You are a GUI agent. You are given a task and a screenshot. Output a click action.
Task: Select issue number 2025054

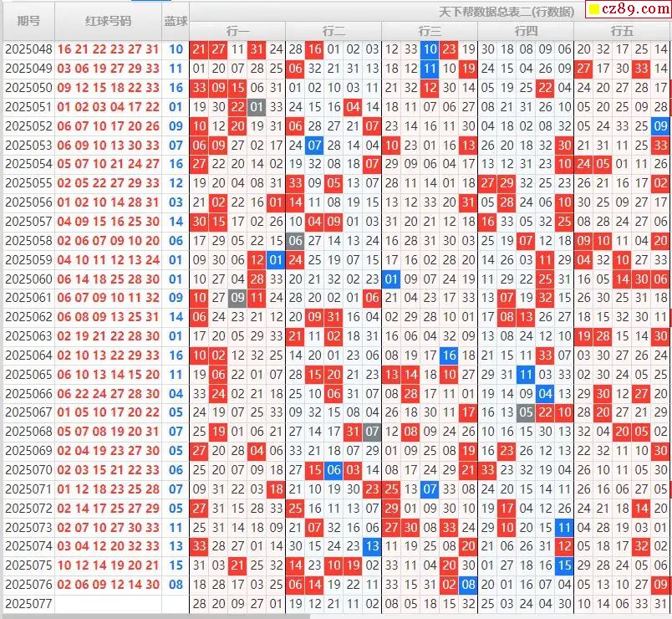pyautogui.click(x=28, y=164)
